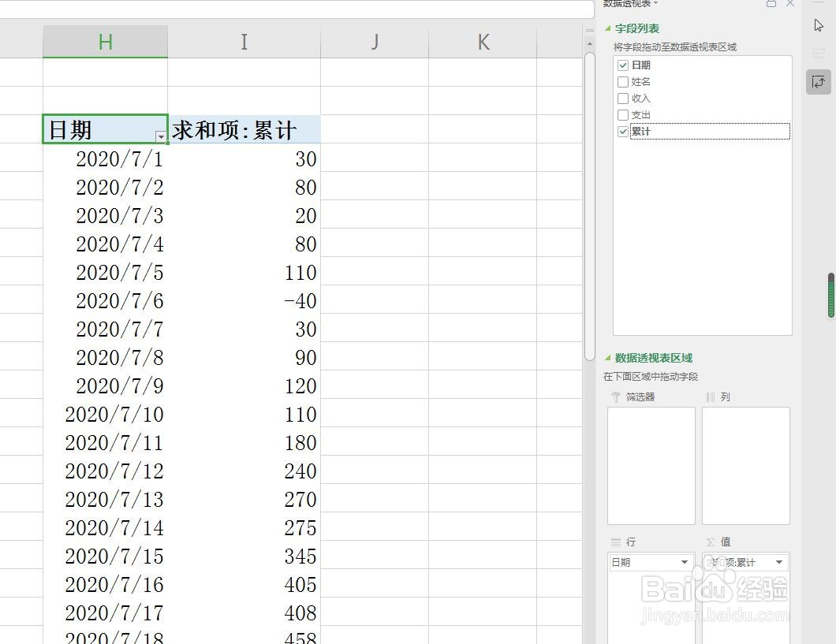Open the 求和项:累计 dropdown in values area

coord(777,562)
